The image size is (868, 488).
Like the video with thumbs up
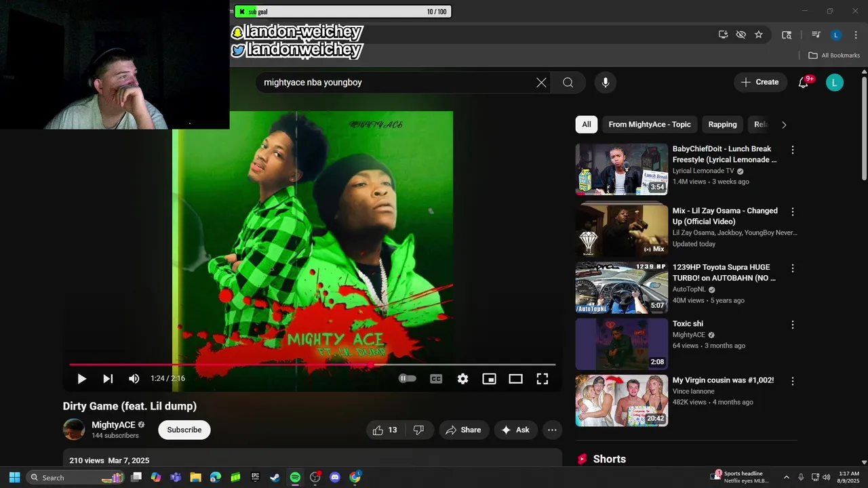384,430
